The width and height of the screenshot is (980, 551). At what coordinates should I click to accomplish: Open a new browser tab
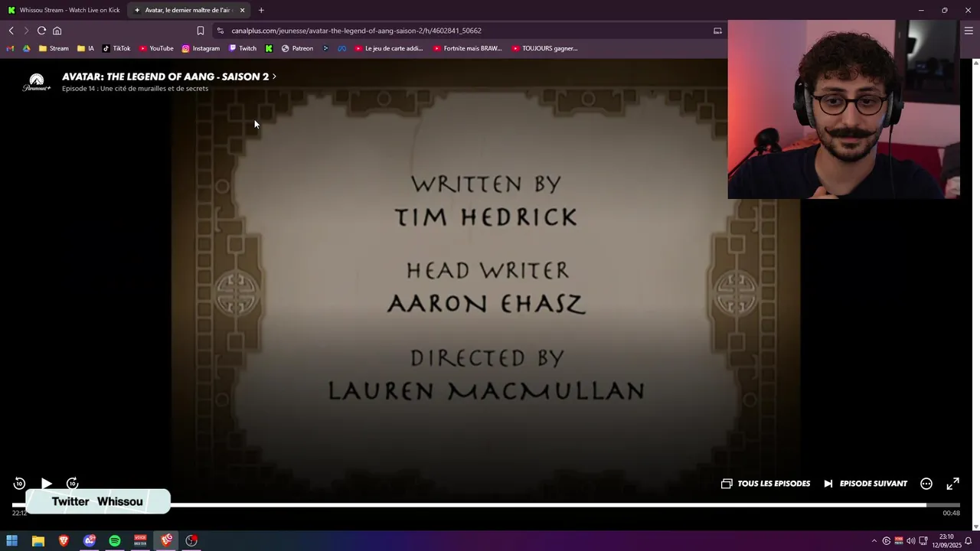pos(261,10)
